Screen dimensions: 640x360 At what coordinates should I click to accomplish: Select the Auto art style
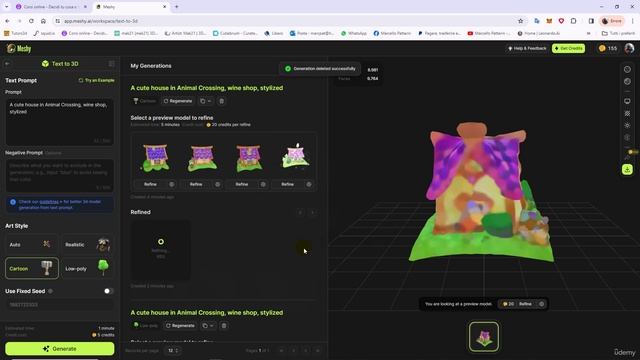point(31,244)
